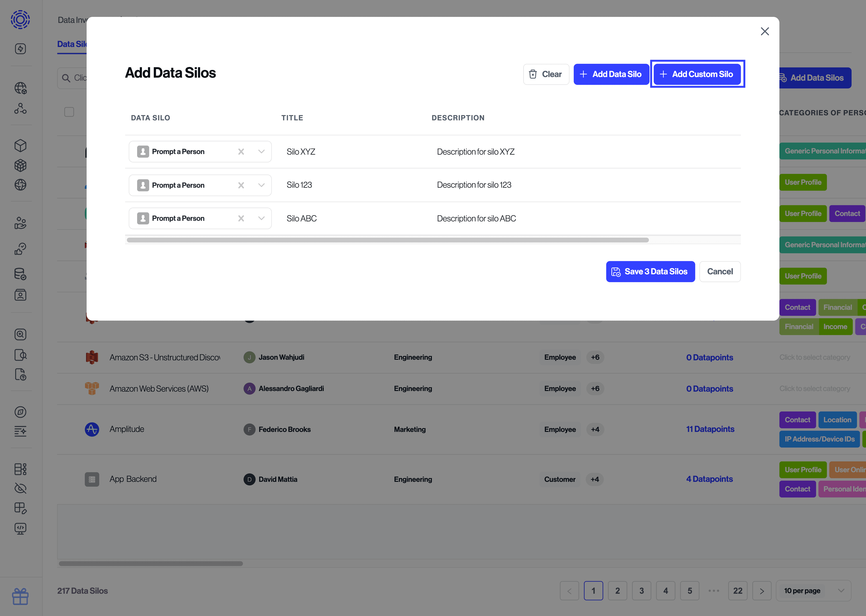The height and width of the screenshot is (616, 866).
Task: Click Add Custom Silo button
Action: [x=697, y=74]
